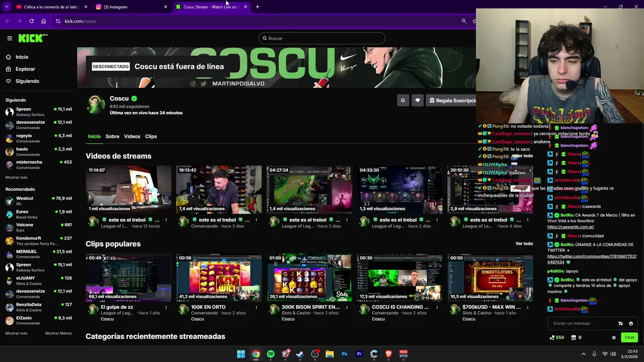Screen dimensions: 644x362
Task: Open the browser tab search dropdown arrow
Action: tap(7, 7)
